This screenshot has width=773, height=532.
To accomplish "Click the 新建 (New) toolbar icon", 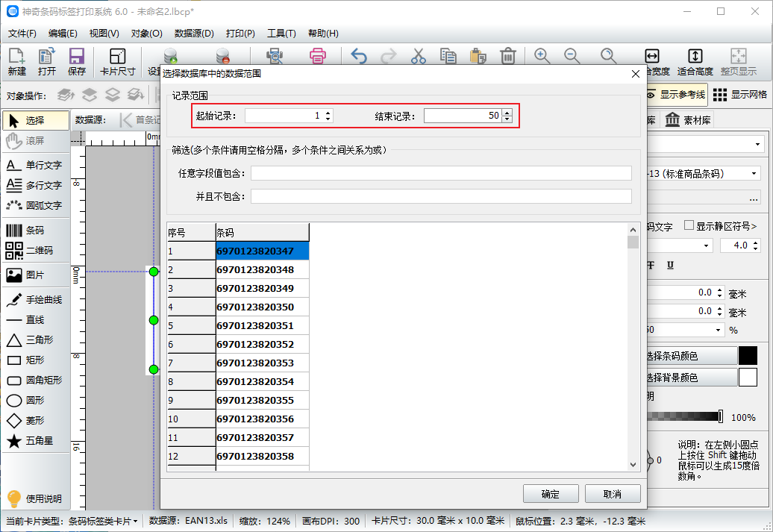I will (x=16, y=62).
